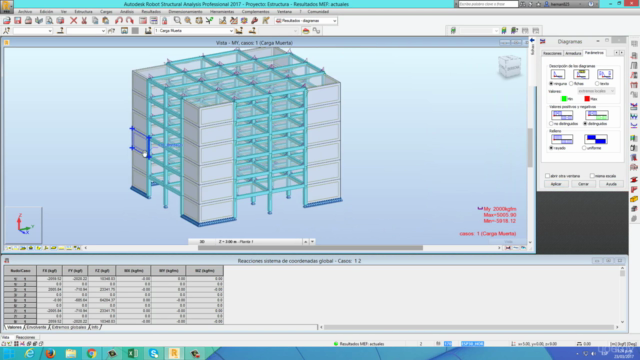640x360 pixels.
Task: Click the zoom all icon
Action: click(x=188, y=20)
